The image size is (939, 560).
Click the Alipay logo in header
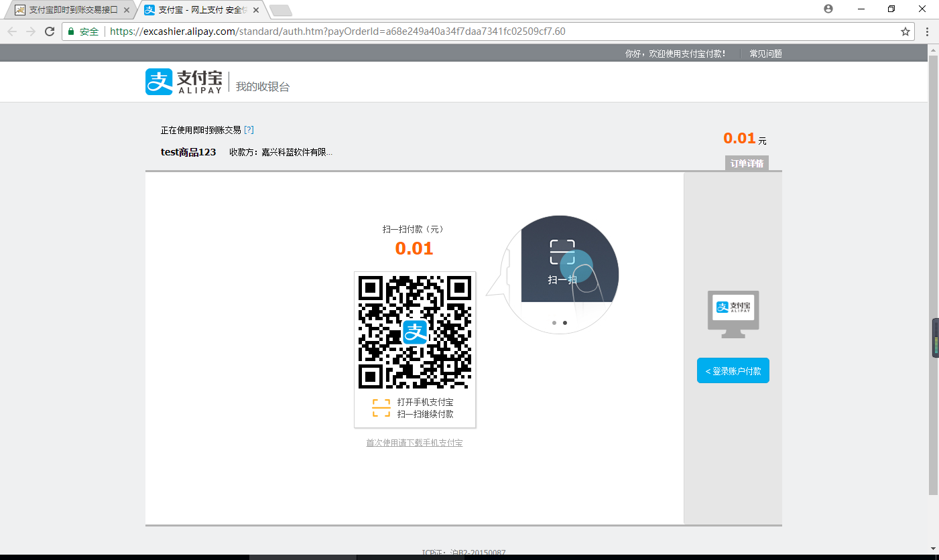pos(184,82)
